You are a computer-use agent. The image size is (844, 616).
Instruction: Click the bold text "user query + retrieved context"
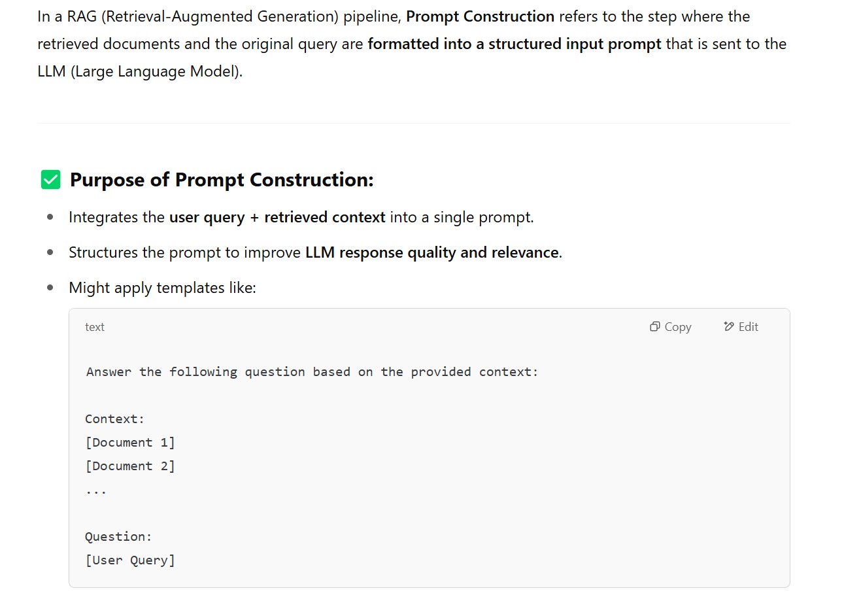pyautogui.click(x=277, y=217)
